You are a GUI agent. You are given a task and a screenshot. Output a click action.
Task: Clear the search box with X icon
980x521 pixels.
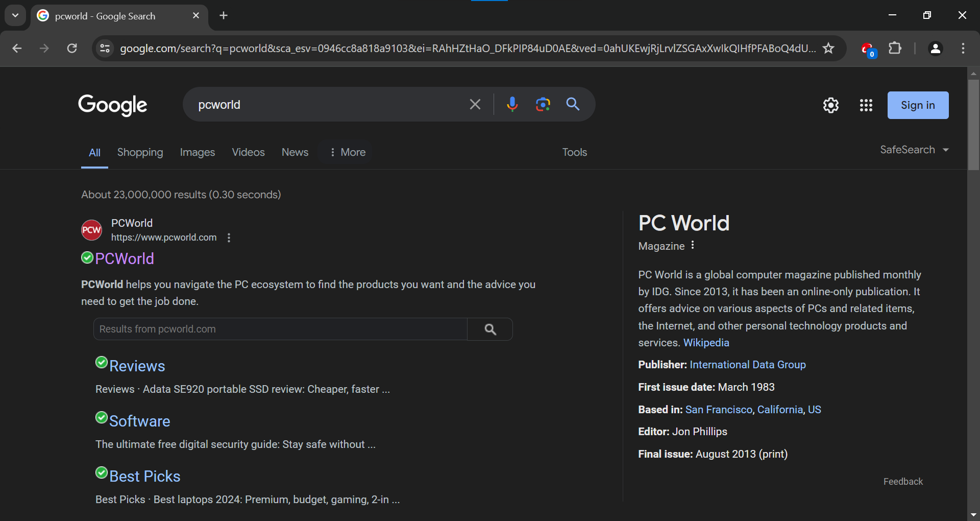[475, 105]
